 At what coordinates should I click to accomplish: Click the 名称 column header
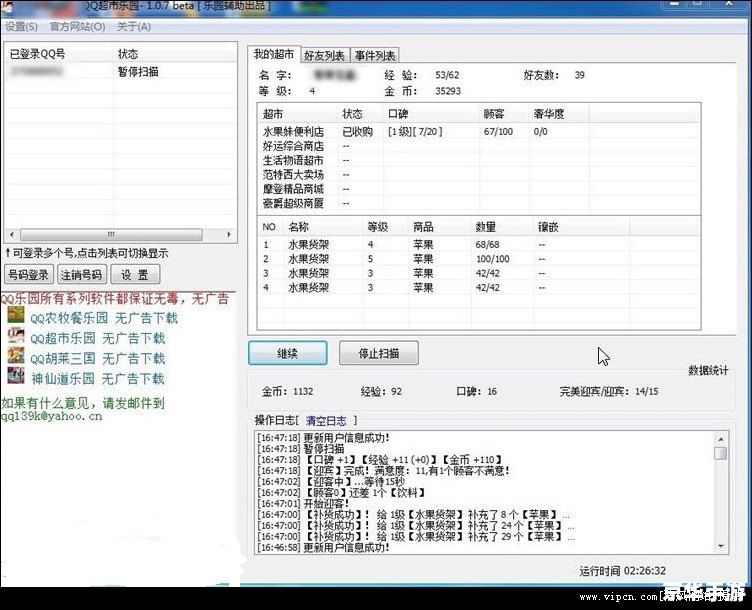(324, 227)
